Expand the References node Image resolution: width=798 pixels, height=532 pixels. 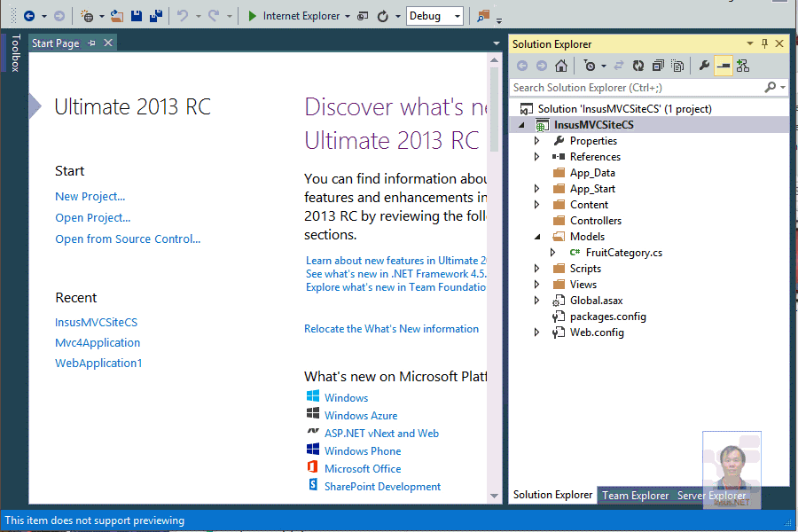(537, 157)
